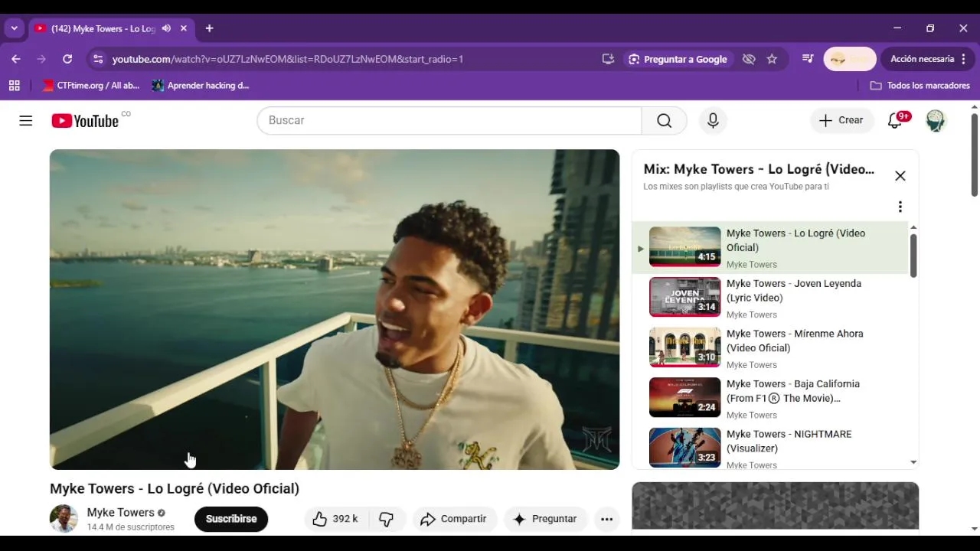Screen dimensions: 980x551
Task: Click the video player area
Action: (x=335, y=309)
